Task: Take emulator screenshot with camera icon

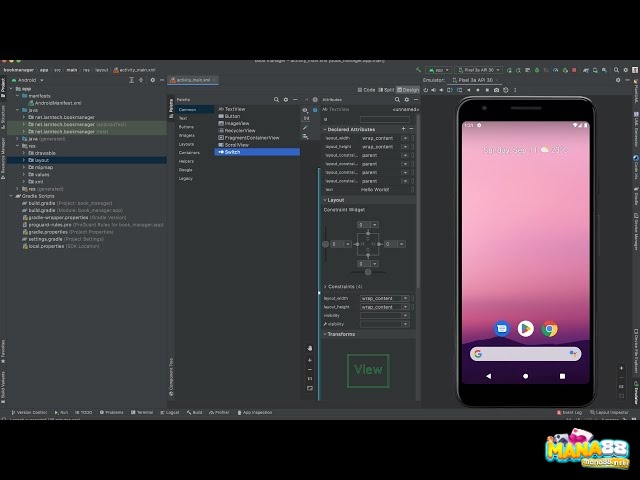Action: [496, 90]
